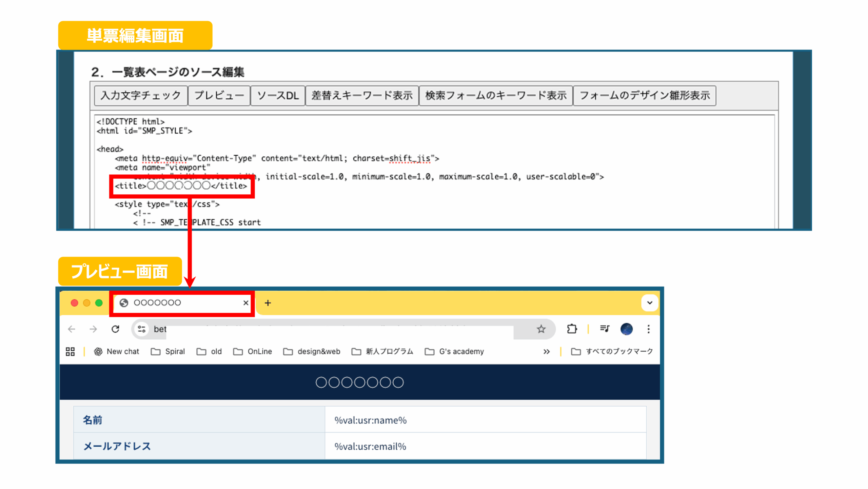Expand the tab search chevron dropdown
The image size is (868, 489).
(649, 303)
